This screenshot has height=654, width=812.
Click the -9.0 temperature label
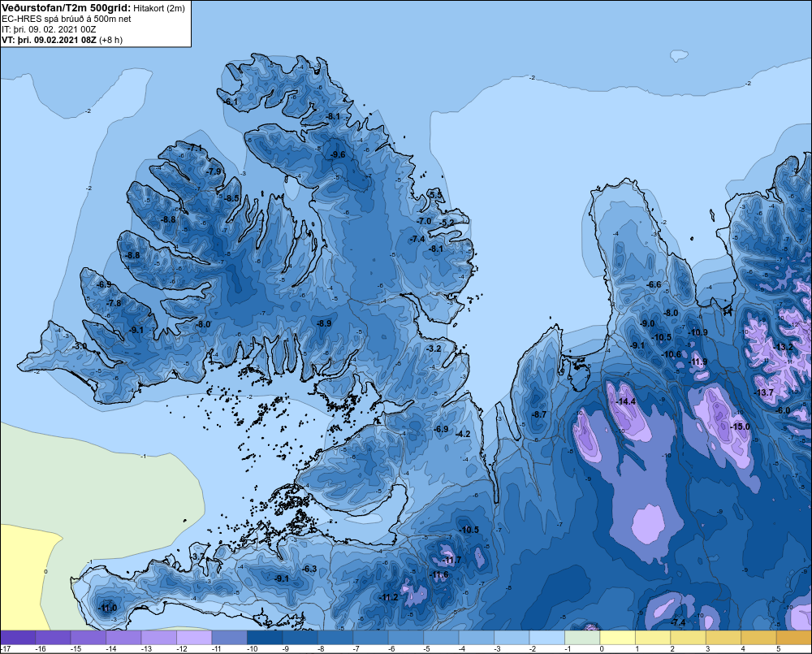coord(648,323)
